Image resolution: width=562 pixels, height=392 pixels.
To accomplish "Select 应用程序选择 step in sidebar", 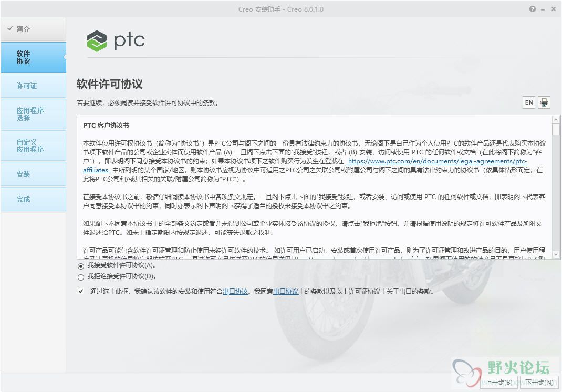I will coord(33,114).
